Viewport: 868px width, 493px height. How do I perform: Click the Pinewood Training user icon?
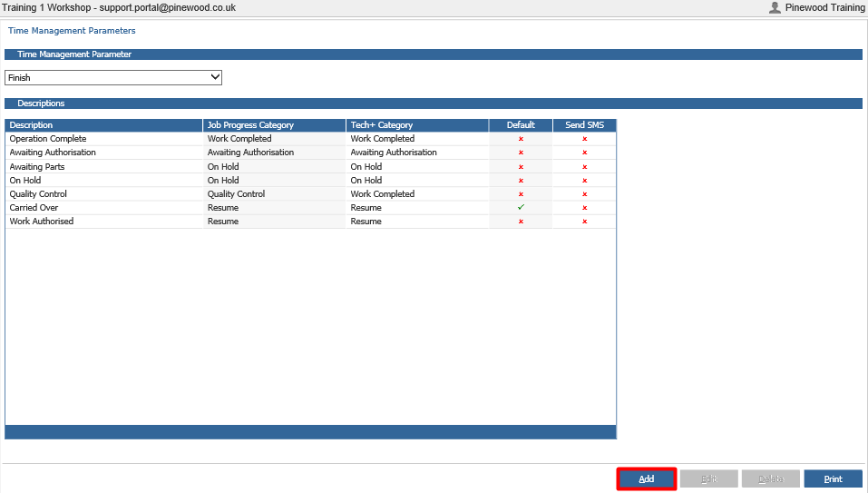775,7
